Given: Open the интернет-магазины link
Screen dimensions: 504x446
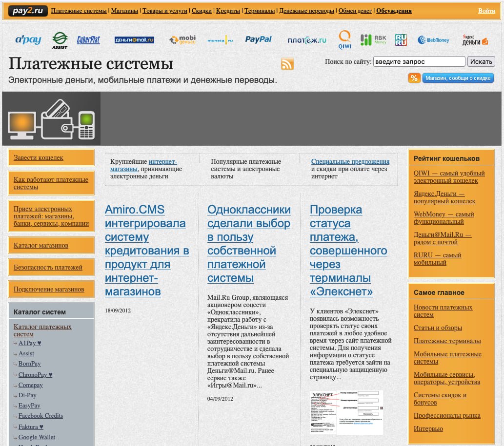Looking at the screenshot, I should pos(143,165).
